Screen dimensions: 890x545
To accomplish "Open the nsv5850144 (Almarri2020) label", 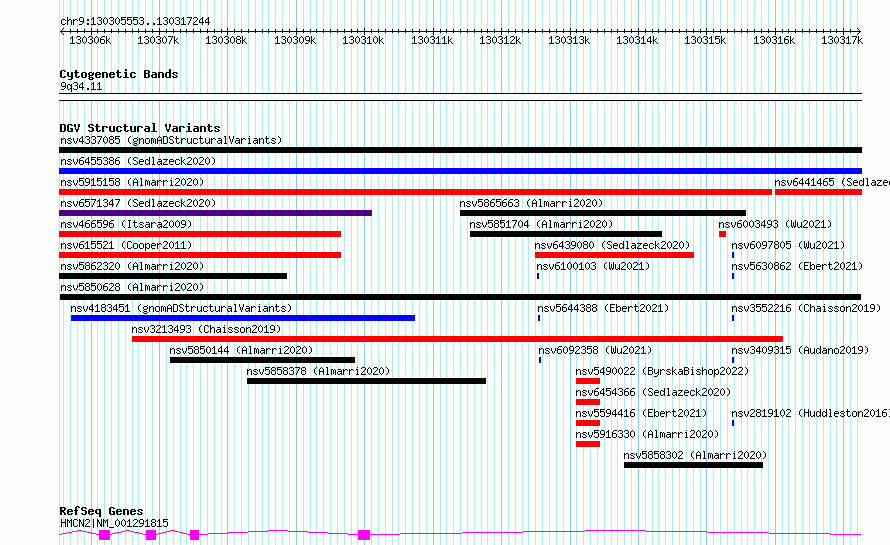I will pyautogui.click(x=241, y=350).
